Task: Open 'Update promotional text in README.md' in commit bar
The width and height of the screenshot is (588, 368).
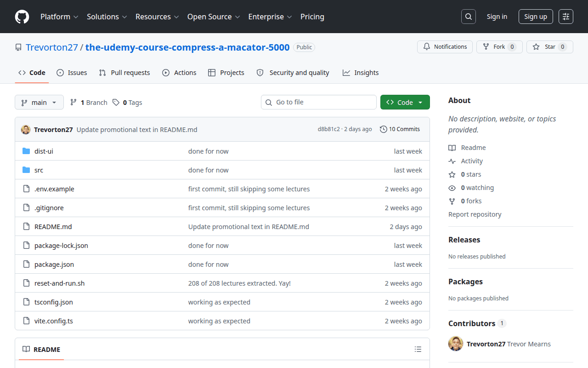Action: pyautogui.click(x=137, y=130)
